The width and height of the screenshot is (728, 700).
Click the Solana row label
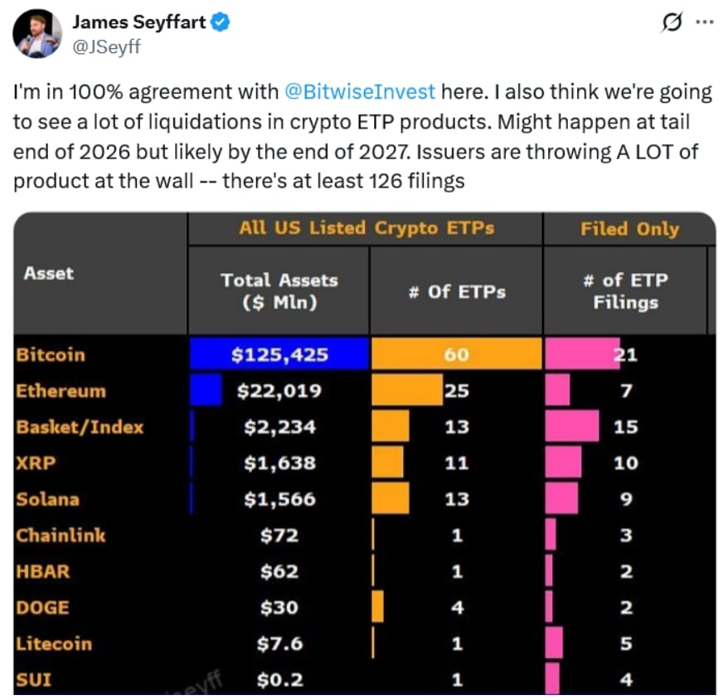pyautogui.click(x=48, y=499)
